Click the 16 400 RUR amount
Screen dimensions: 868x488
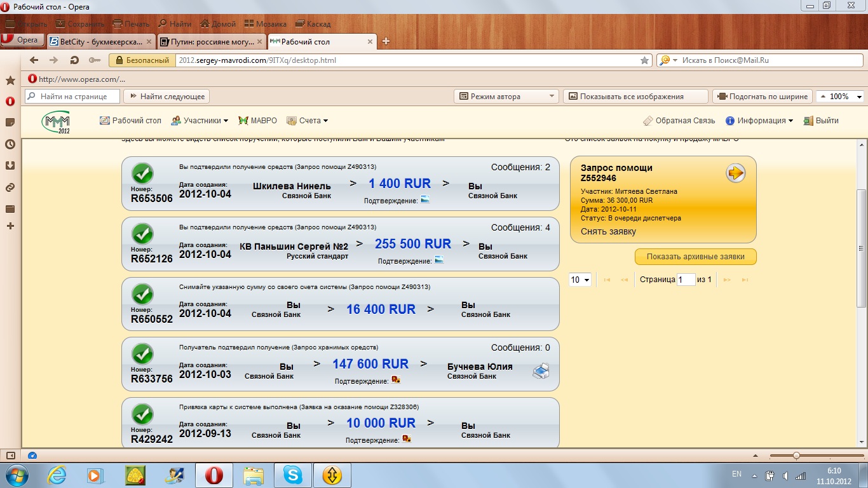coord(381,309)
